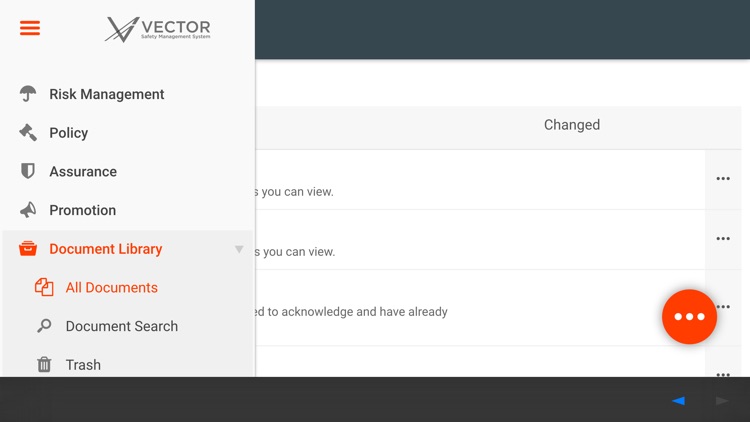Viewport: 750px width, 422px height.
Task: Click the Trash bin icon
Action: coord(44,365)
